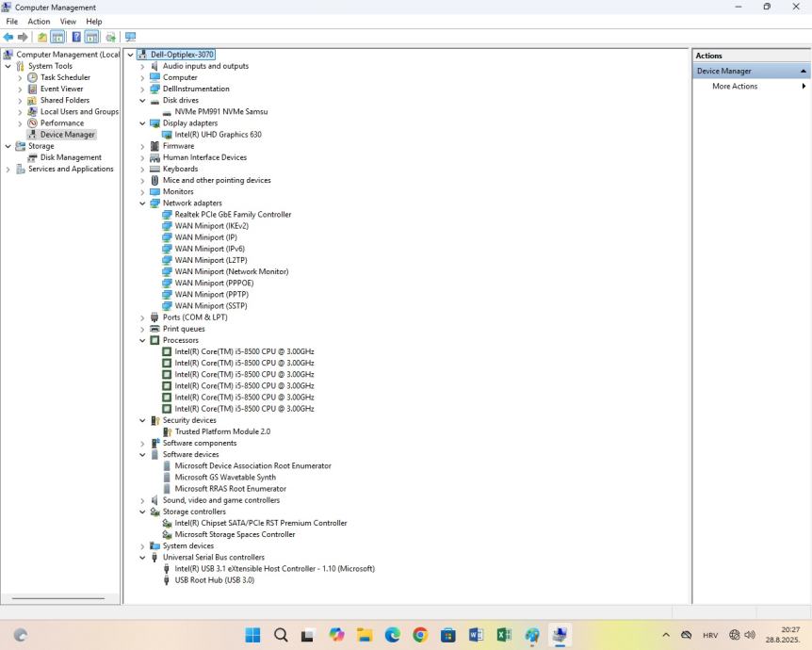Select Intel(R) UHD Graphics 630 device
This screenshot has width=812, height=650.
click(x=218, y=135)
